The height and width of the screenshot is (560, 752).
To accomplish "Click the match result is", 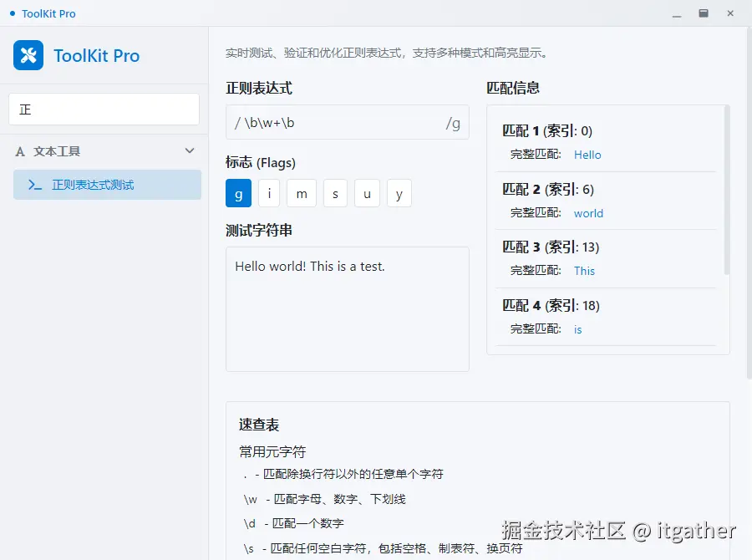I will (578, 329).
